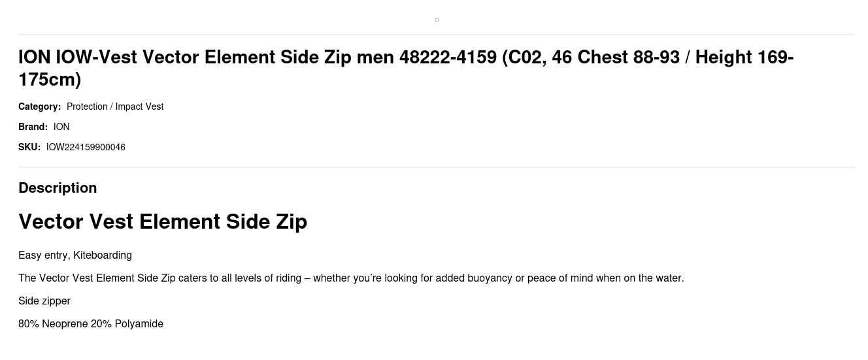Click the paragraph about all levels of riding
This screenshot has width=868, height=360.
[x=351, y=278]
